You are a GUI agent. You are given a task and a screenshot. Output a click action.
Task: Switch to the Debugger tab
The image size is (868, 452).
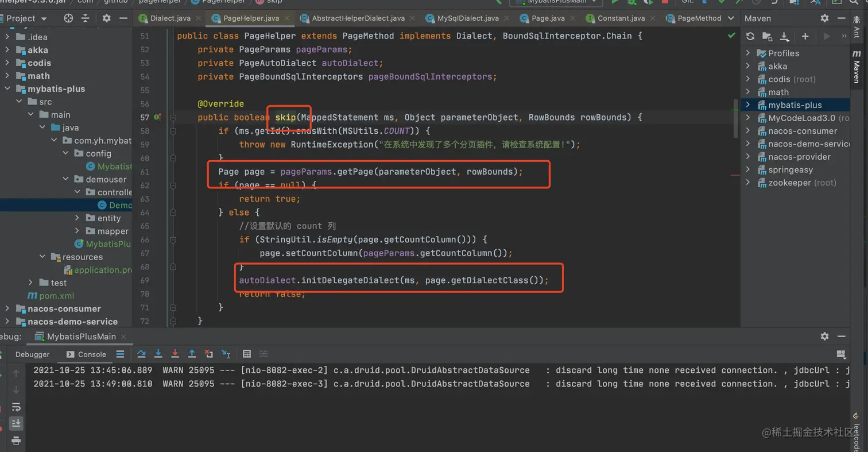pyautogui.click(x=32, y=354)
